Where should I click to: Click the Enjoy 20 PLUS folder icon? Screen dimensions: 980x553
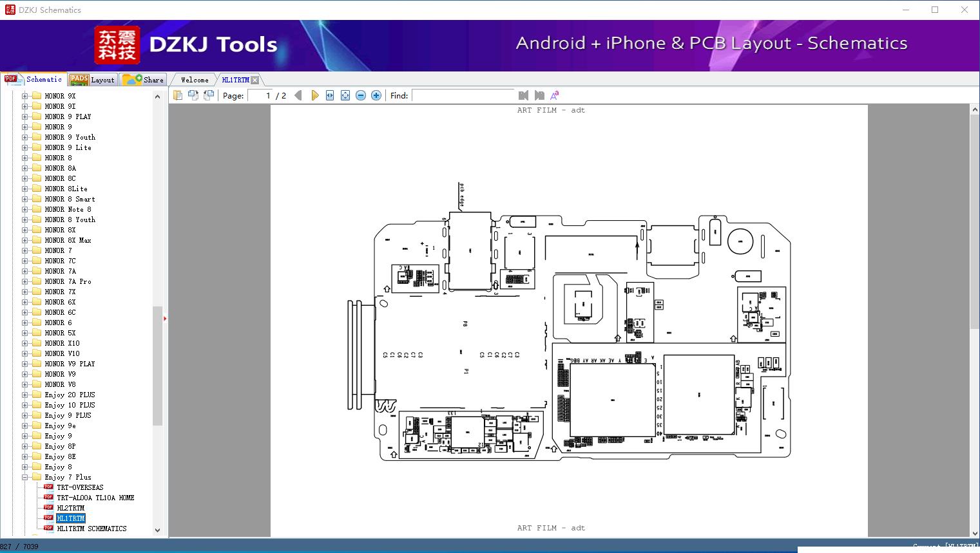click(x=37, y=395)
